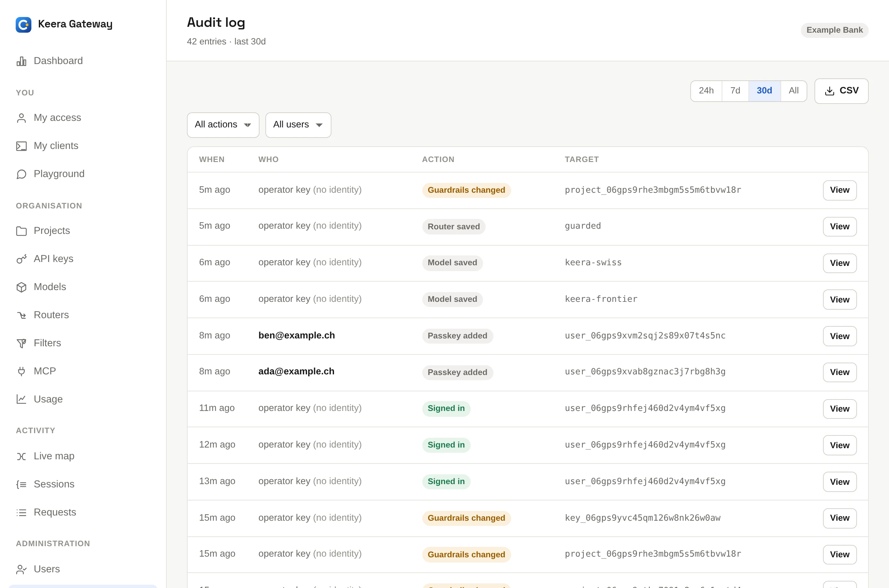Image resolution: width=889 pixels, height=588 pixels.
Task: View the key_06gps9yvc45qm126w8nk26w0aw entry
Action: pyautogui.click(x=840, y=518)
